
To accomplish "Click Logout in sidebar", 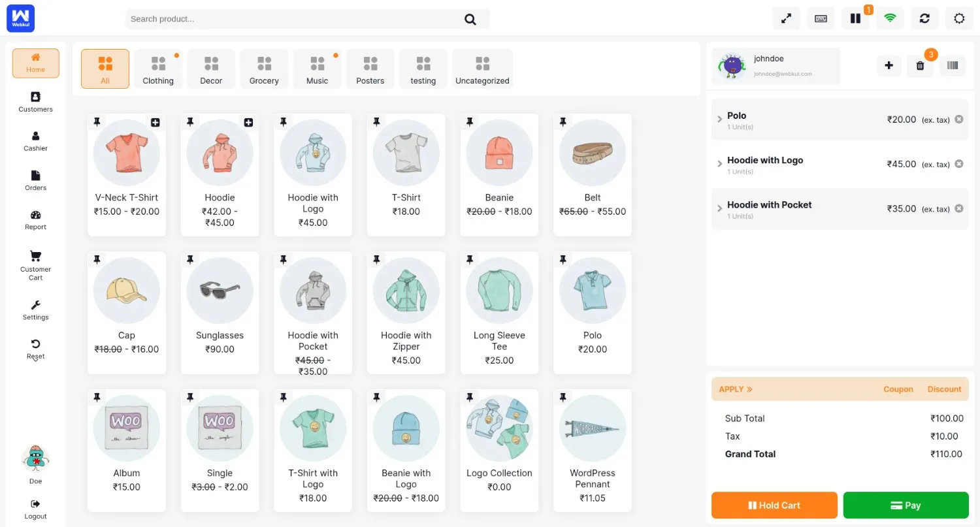I will [x=36, y=509].
